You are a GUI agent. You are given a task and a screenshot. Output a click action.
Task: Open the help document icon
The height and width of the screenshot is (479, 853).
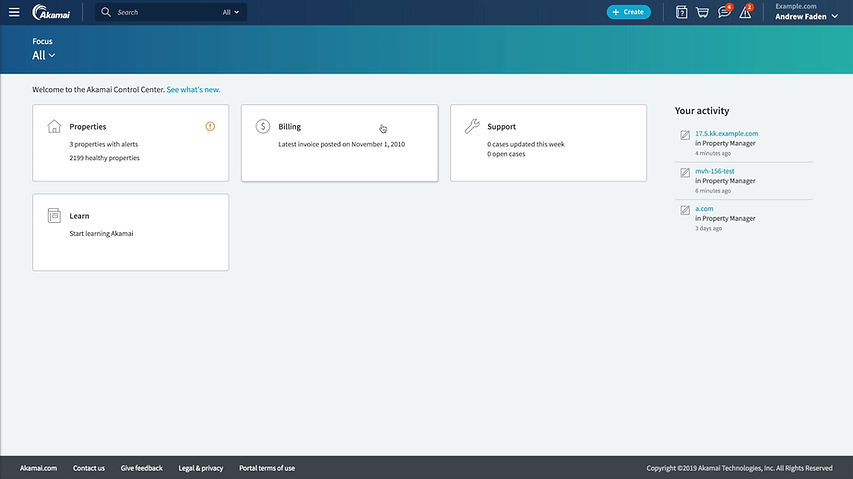click(x=681, y=12)
